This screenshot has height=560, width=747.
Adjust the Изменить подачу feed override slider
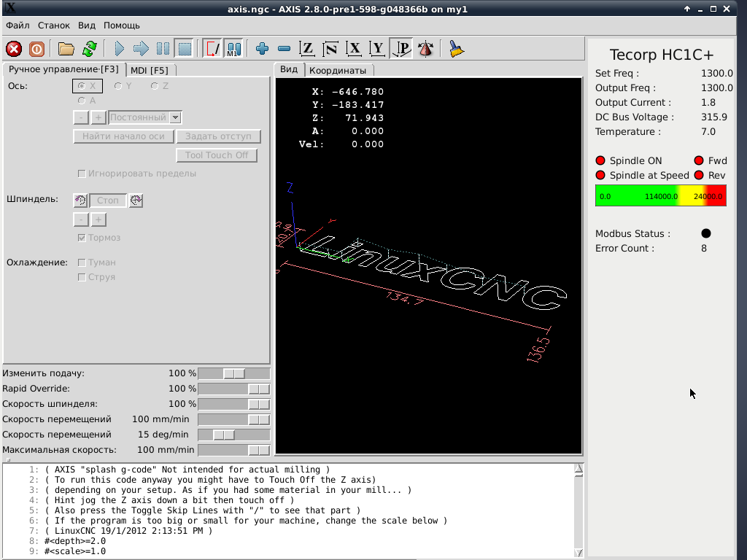pos(233,373)
